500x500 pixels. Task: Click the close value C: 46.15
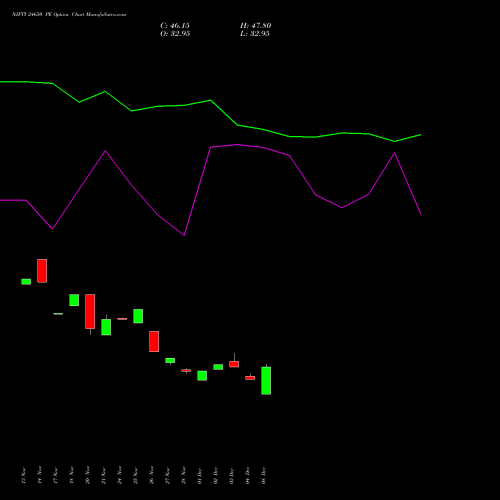[175, 26]
